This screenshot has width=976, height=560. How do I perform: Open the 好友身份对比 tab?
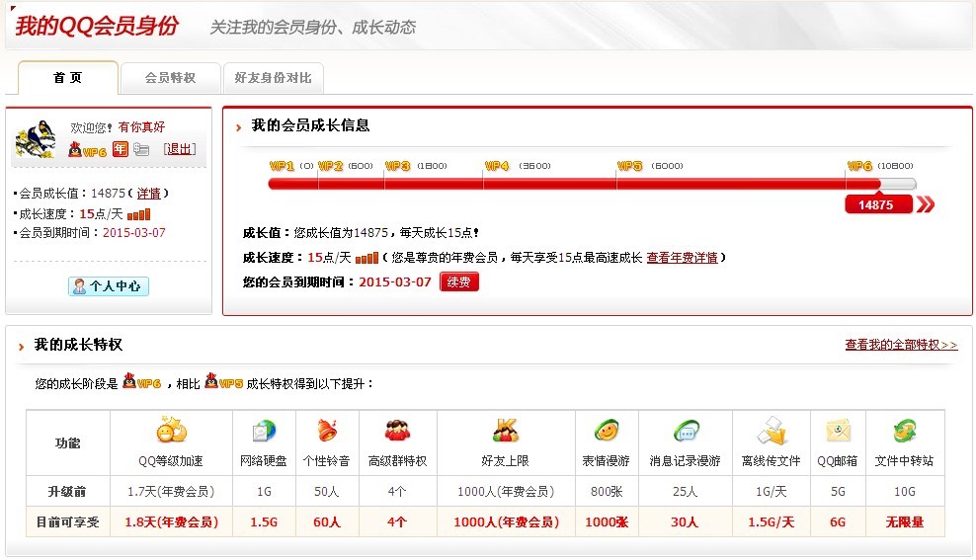tap(274, 78)
